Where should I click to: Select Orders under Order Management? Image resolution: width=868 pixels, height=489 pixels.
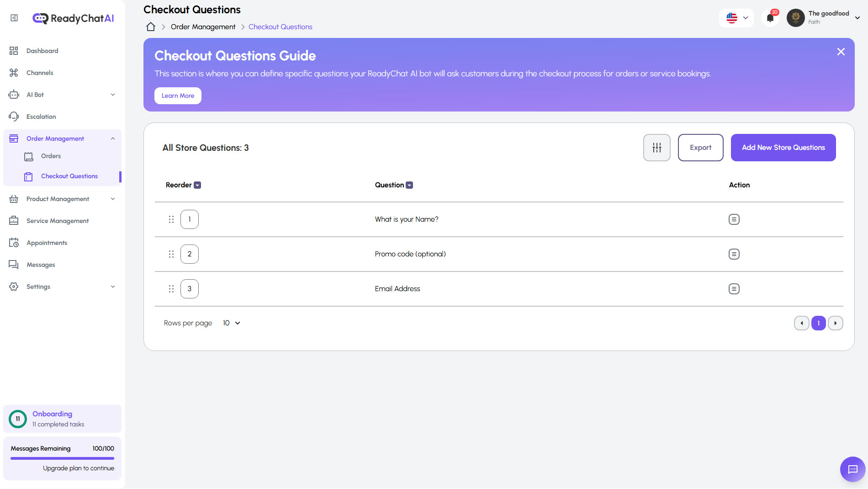[50, 156]
